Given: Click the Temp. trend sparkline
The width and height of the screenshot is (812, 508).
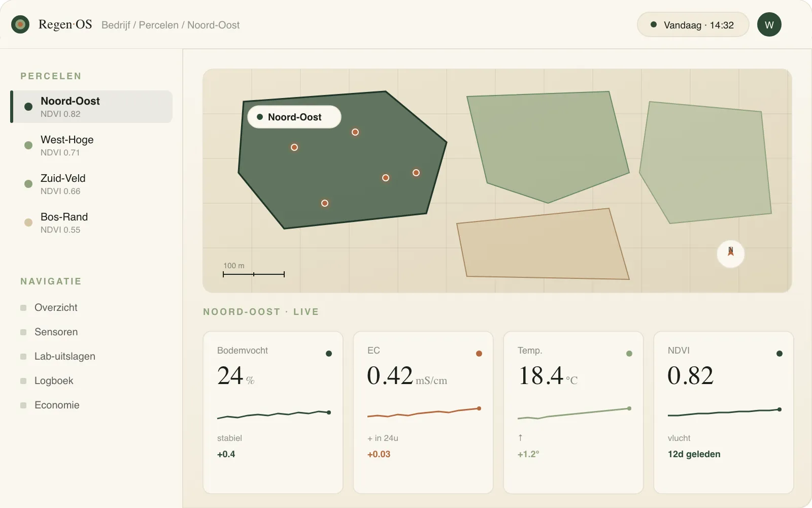Looking at the screenshot, I should click(x=574, y=413).
